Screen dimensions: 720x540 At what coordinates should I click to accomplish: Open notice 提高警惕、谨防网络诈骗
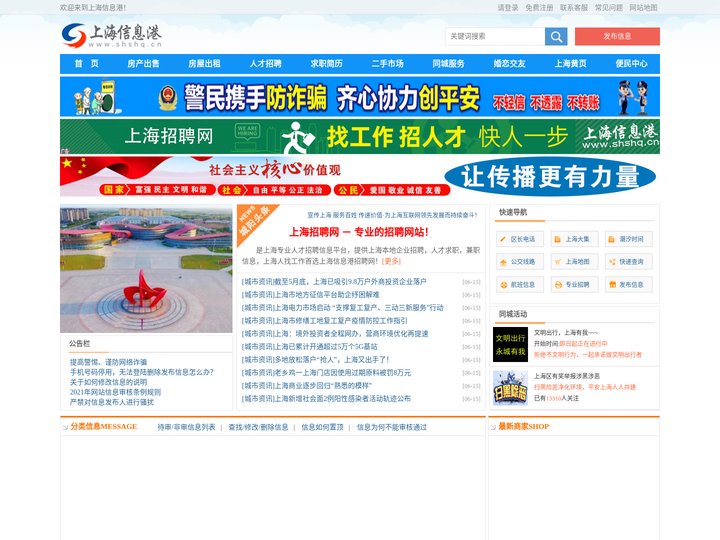[x=108, y=362]
